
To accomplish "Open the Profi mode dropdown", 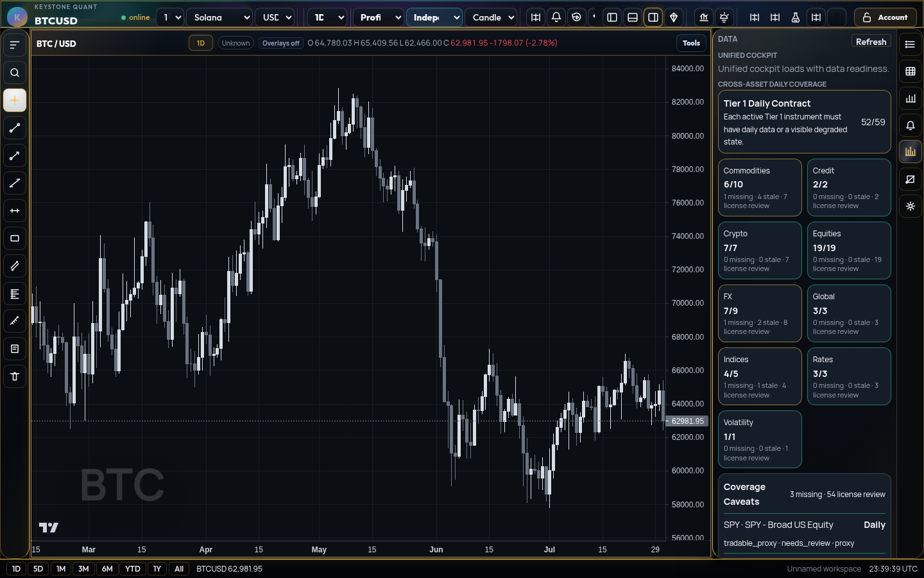I will click(x=379, y=17).
